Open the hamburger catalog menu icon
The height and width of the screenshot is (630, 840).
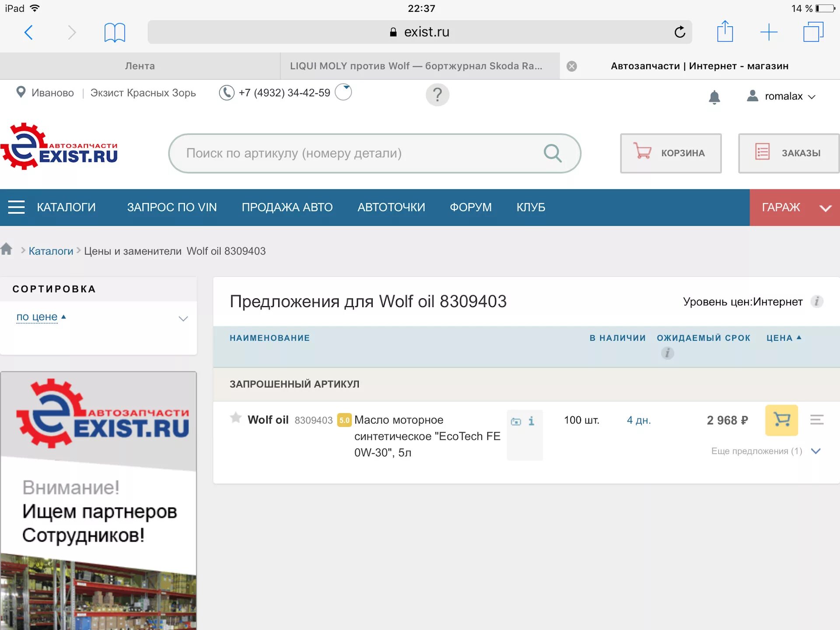(x=17, y=207)
